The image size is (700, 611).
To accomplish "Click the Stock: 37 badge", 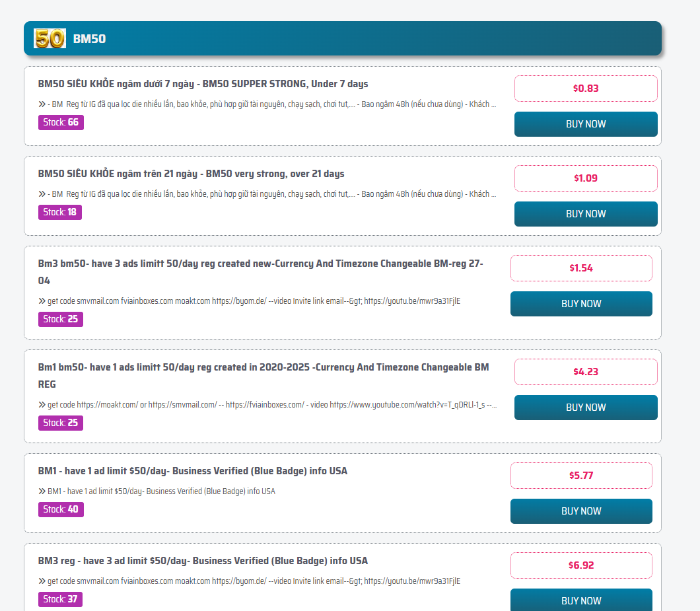I will 60,599.
